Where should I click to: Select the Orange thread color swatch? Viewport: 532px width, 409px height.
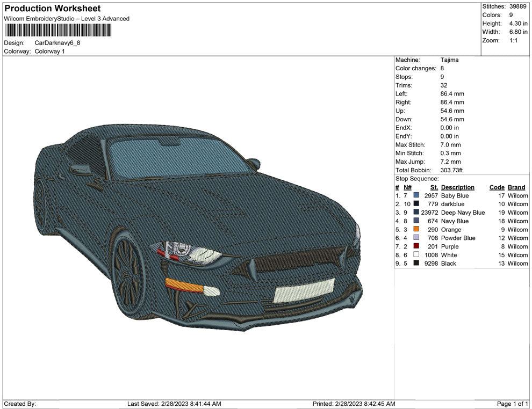(416, 230)
